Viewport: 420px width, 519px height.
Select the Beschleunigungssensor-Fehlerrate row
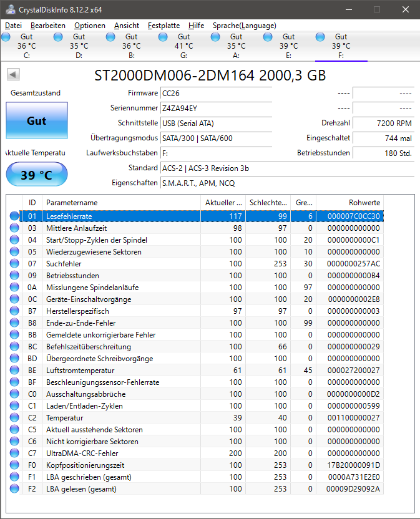(x=203, y=382)
